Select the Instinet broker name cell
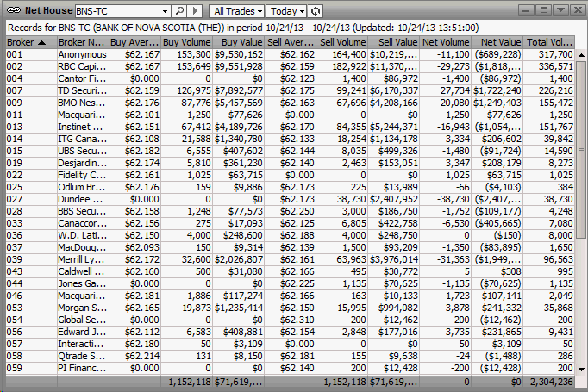This screenshot has height=392, width=588. [x=82, y=127]
